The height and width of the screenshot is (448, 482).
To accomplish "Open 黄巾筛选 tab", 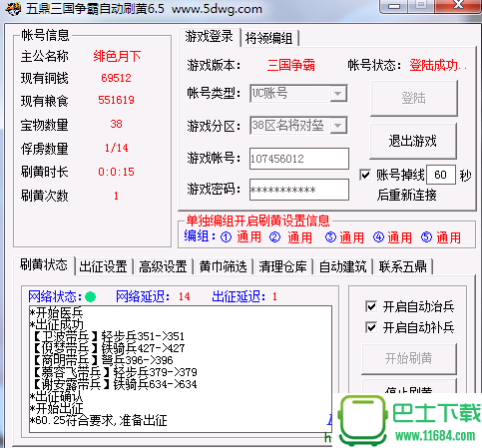I will pyautogui.click(x=223, y=266).
